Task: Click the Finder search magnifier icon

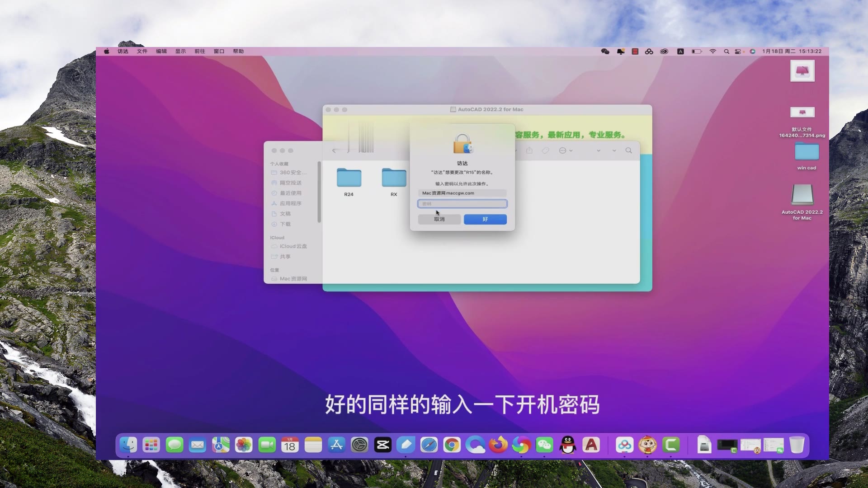Action: [x=628, y=150]
